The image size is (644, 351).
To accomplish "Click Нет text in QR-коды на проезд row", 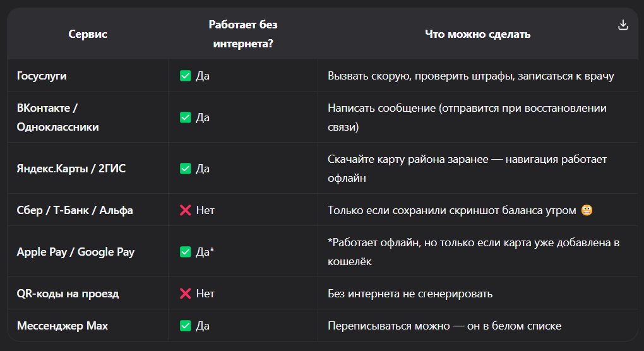I will tap(205, 294).
